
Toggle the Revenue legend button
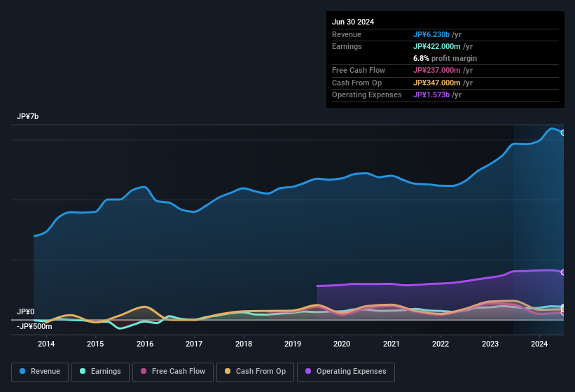[40, 372]
